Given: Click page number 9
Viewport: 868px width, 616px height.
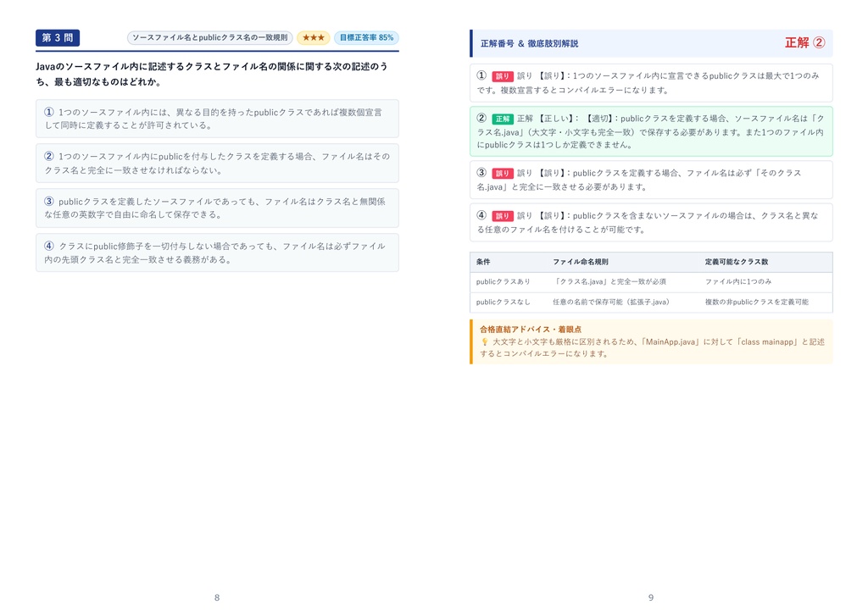Looking at the screenshot, I should point(651,597).
